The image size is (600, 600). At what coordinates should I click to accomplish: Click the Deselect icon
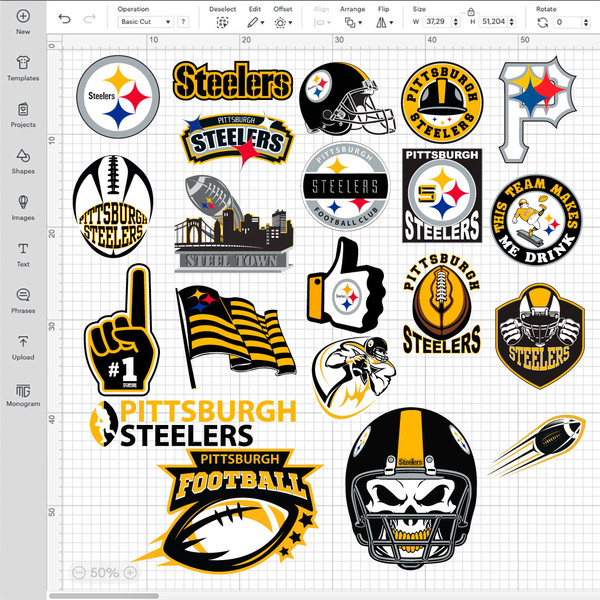point(222,23)
